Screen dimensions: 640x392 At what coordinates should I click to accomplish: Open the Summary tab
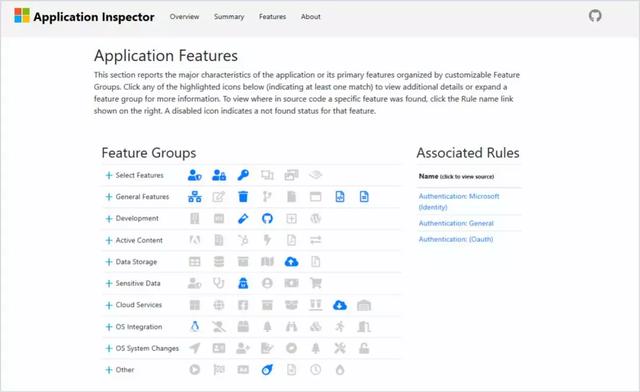pyautogui.click(x=229, y=17)
